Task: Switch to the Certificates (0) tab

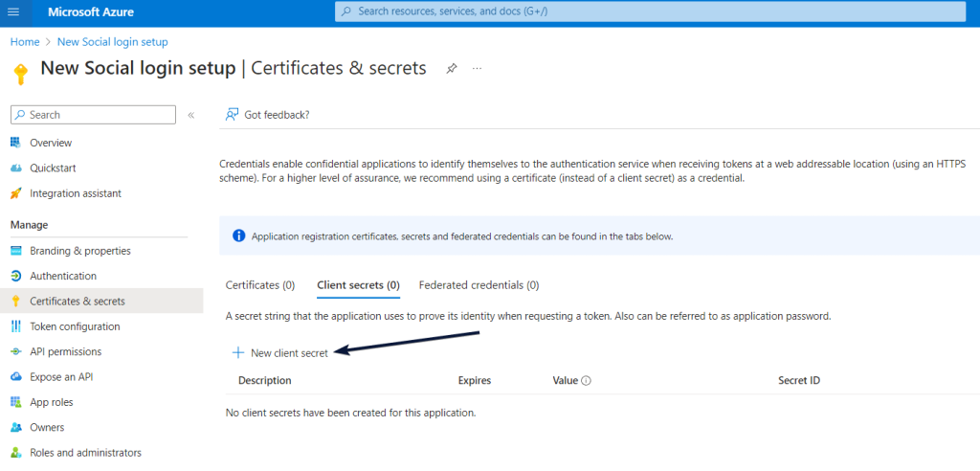Action: pos(259,285)
